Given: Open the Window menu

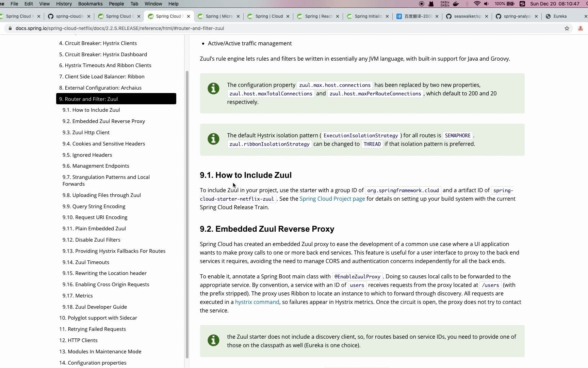Looking at the screenshot, I should pyautogui.click(x=153, y=4).
